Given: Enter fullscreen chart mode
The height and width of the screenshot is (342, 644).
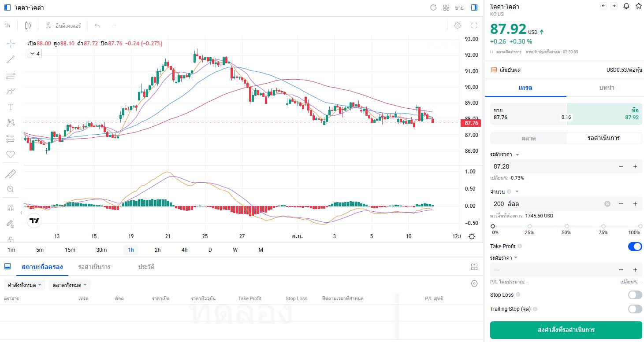Looking at the screenshot, I should click(474, 26).
